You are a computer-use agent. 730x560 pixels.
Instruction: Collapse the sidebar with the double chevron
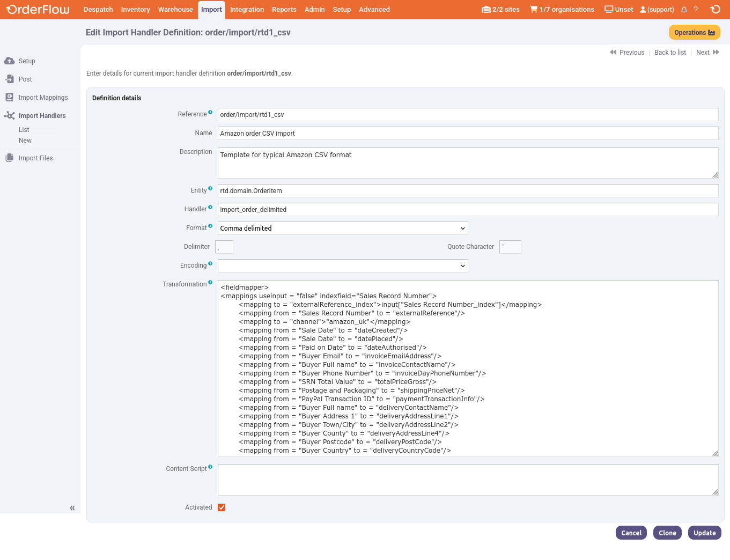[x=72, y=507]
